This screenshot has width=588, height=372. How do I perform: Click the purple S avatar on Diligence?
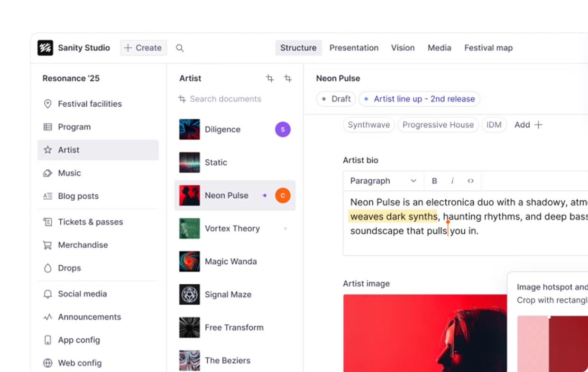point(283,130)
